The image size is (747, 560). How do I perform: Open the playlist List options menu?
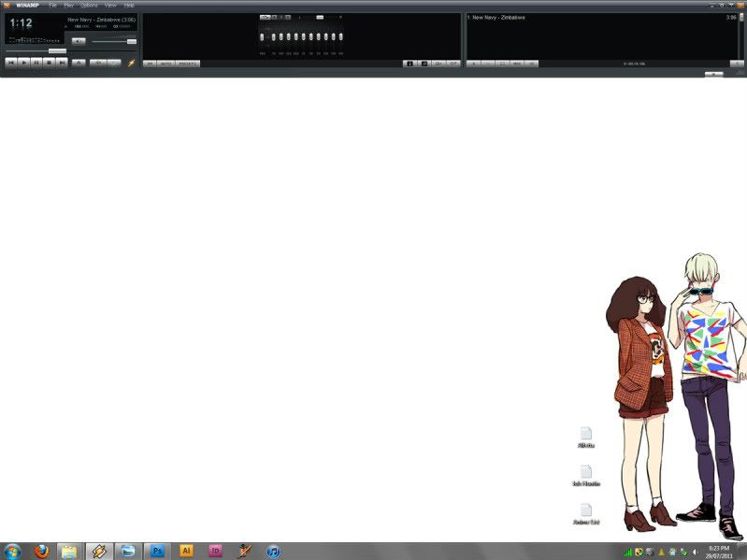531,64
